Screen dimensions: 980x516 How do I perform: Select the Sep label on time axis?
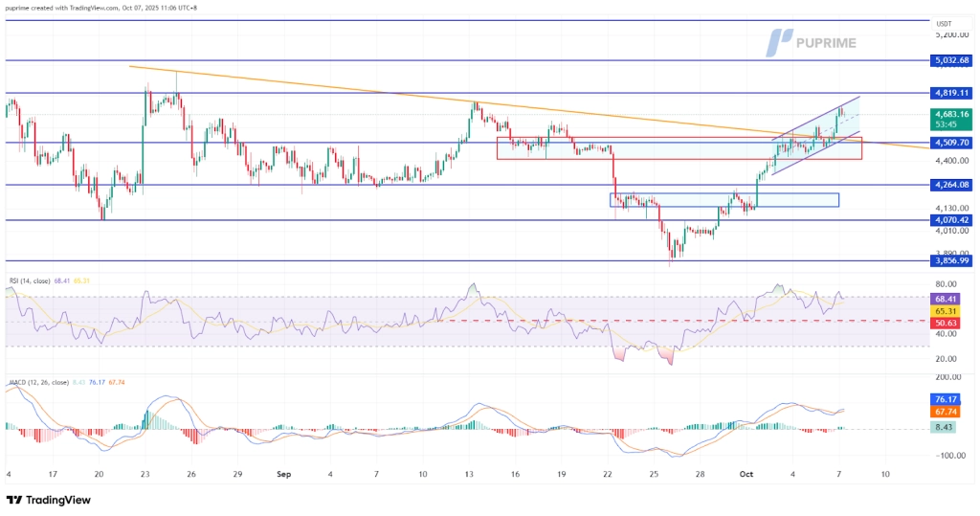coord(283,474)
